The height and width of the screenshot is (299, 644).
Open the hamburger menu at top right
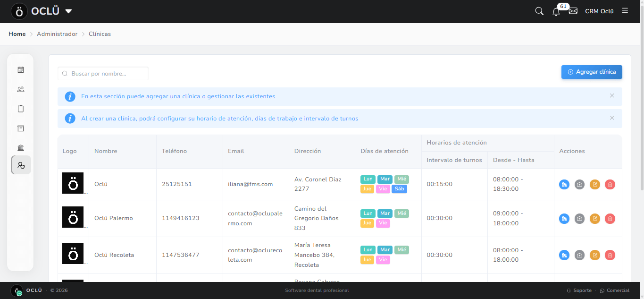625,10
